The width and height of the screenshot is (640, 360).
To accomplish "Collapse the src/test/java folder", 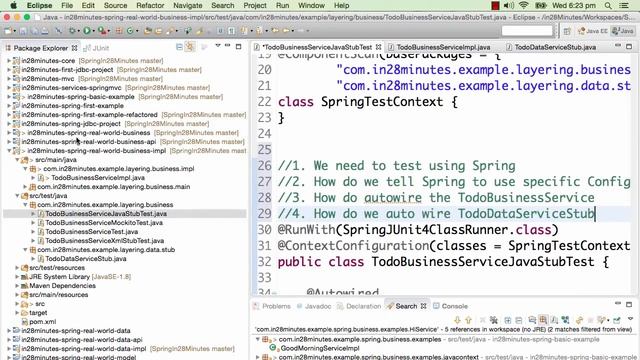I will click(17, 196).
